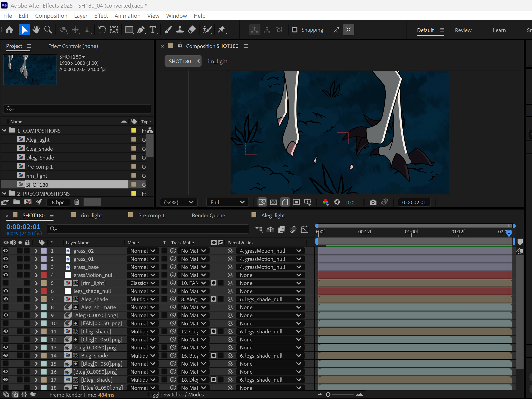Viewport: 532px width, 399px height.
Task: Open the Composition menu
Action: click(x=51, y=16)
